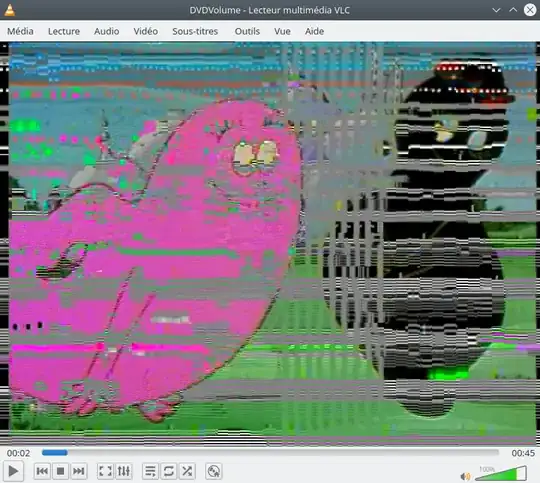The image size is (540, 483).
Task: Click the VLC cone icon in title bar
Action: (x=10, y=10)
